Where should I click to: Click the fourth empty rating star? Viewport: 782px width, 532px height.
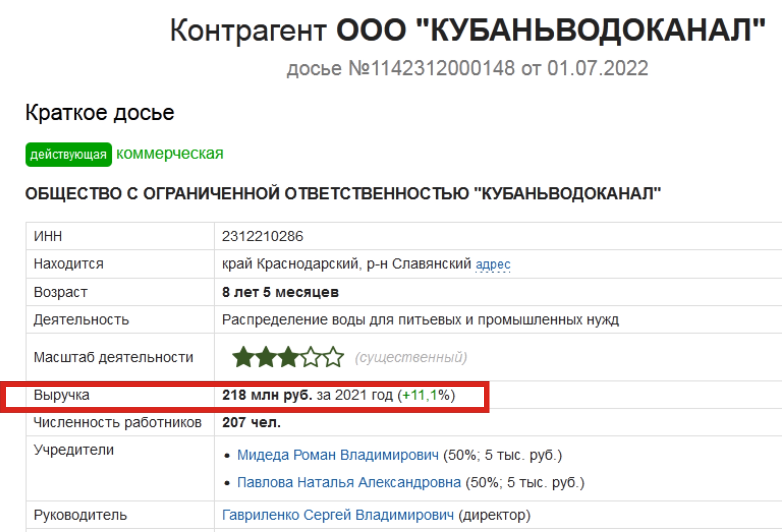coord(311,357)
